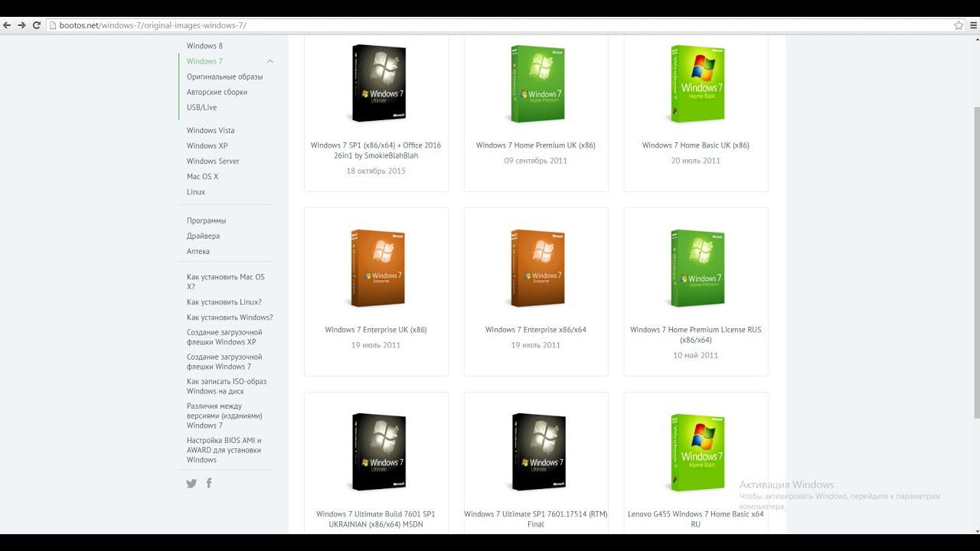Open Различия между версиями Windows 7 article

(224, 416)
